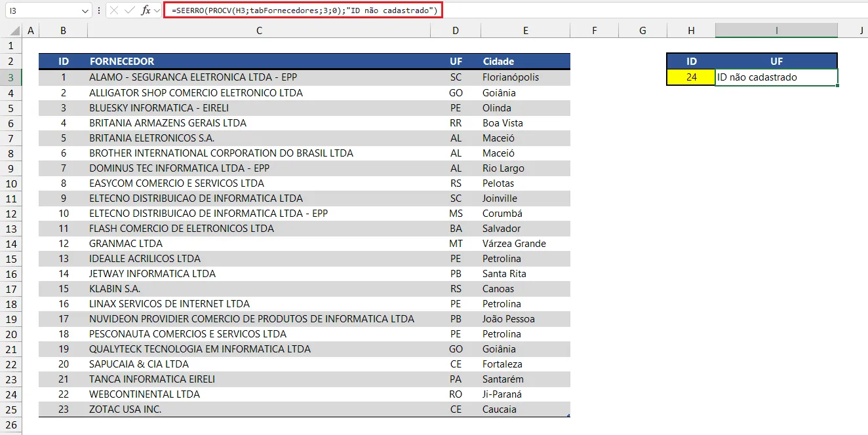The height and width of the screenshot is (435, 868).
Task: Select row 3 header
Action: [x=11, y=77]
